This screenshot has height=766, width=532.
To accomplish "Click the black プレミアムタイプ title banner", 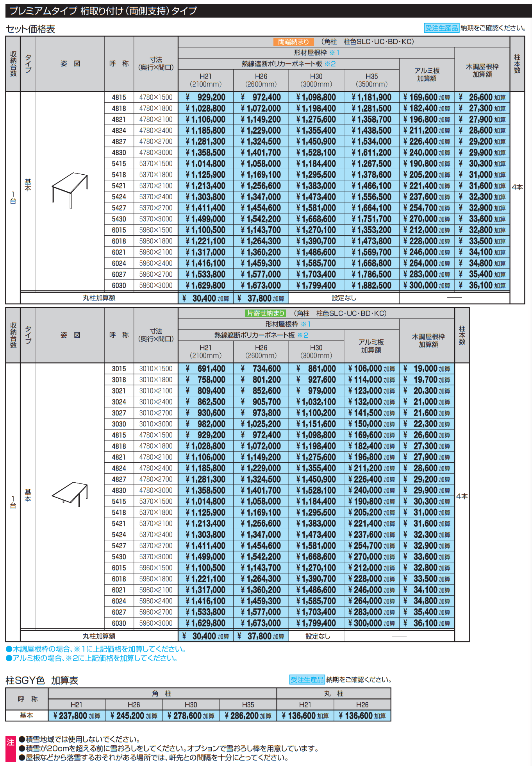I will click(268, 11).
